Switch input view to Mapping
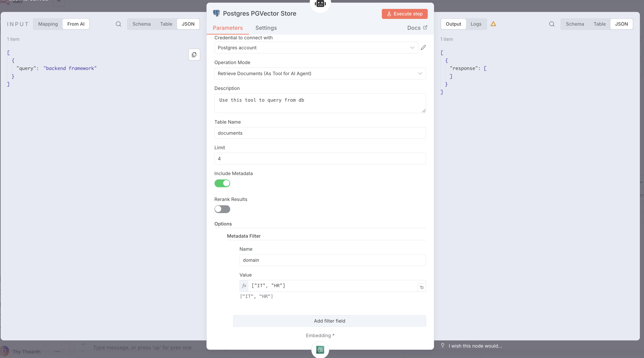This screenshot has height=358, width=644. pyautogui.click(x=48, y=24)
